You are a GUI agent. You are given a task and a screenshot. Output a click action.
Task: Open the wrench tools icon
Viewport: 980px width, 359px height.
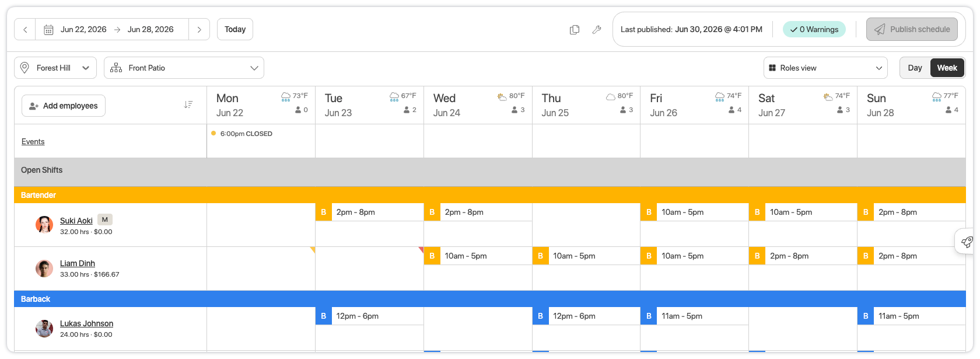click(596, 29)
